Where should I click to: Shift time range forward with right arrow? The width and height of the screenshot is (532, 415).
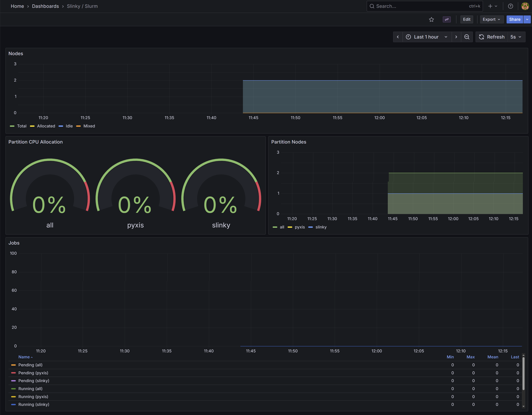[x=456, y=37]
